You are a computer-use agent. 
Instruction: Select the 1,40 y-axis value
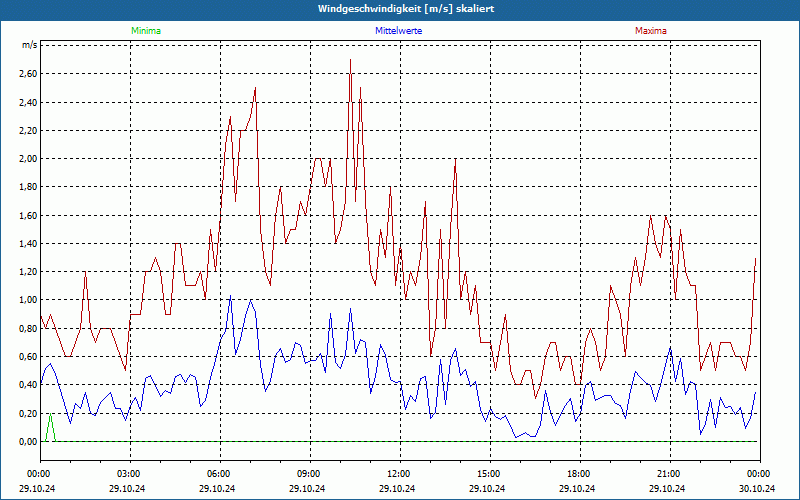[28, 244]
